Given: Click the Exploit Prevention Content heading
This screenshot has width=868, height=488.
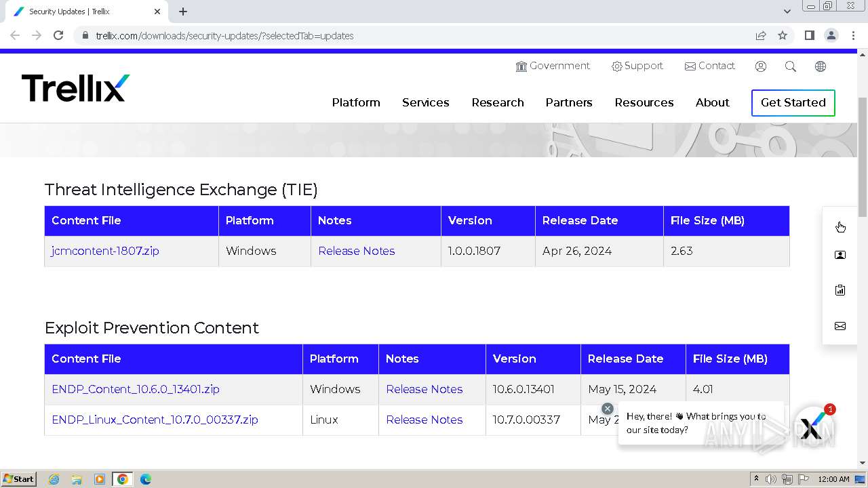Looking at the screenshot, I should click(152, 328).
